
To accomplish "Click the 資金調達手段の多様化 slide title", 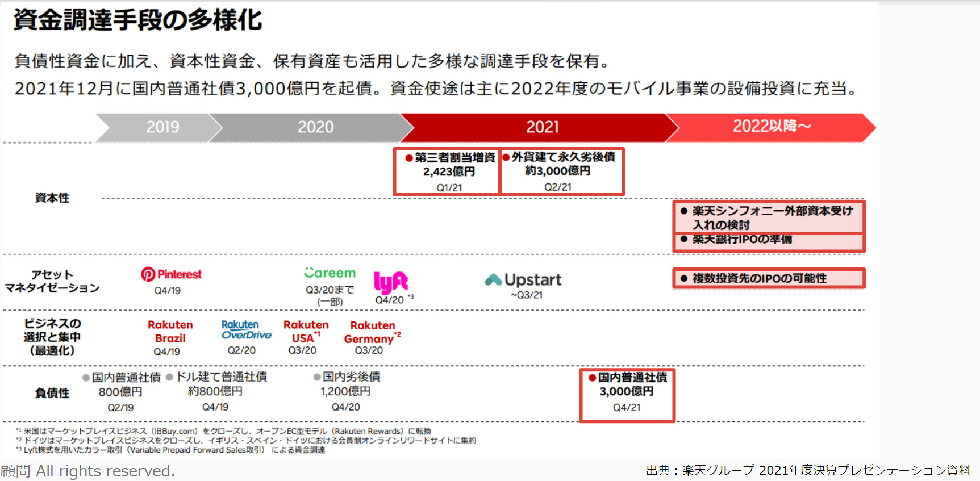I will point(137,20).
